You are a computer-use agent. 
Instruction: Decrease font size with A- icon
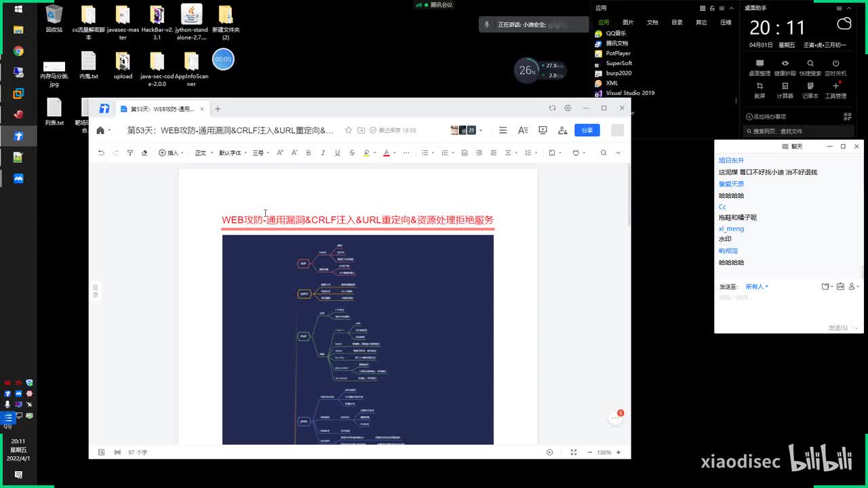pos(294,153)
